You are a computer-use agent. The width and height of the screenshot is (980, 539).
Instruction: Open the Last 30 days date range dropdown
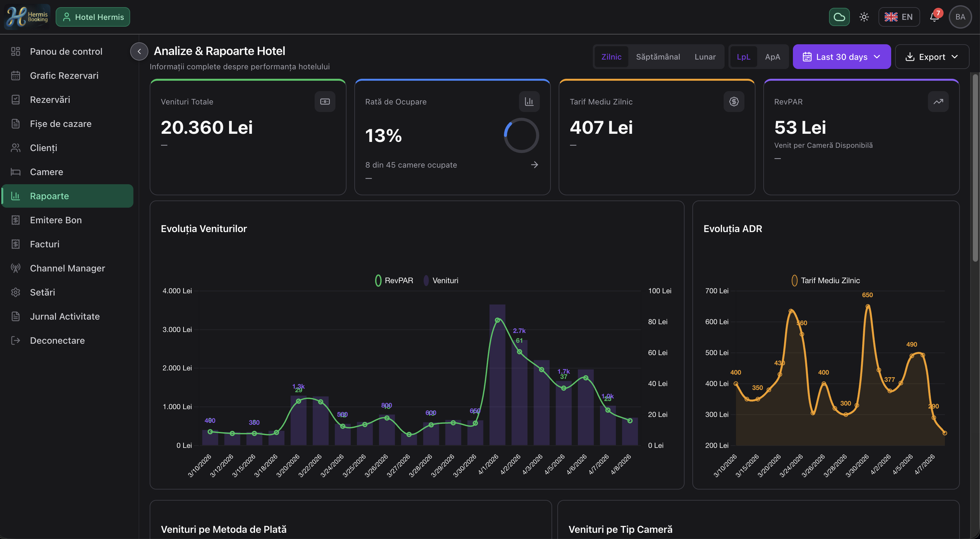click(x=841, y=57)
